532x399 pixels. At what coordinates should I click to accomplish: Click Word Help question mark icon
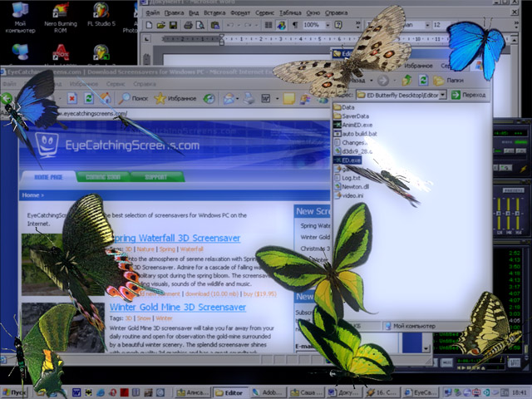338,25
